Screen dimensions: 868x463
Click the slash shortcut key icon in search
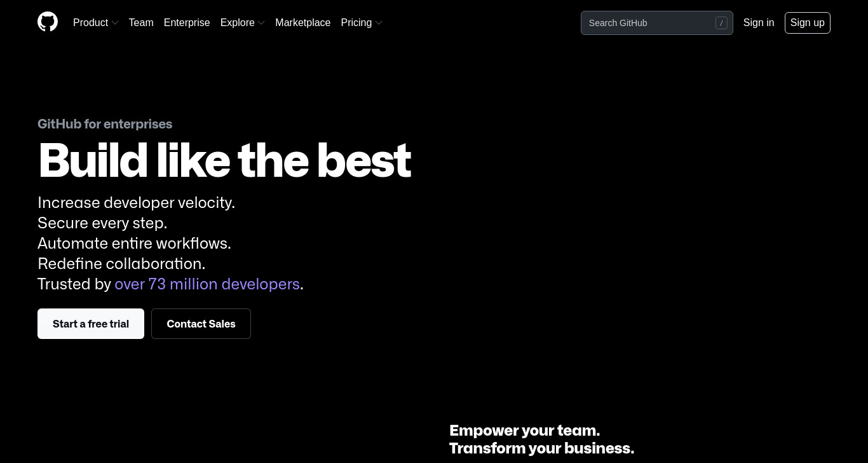tap(721, 23)
